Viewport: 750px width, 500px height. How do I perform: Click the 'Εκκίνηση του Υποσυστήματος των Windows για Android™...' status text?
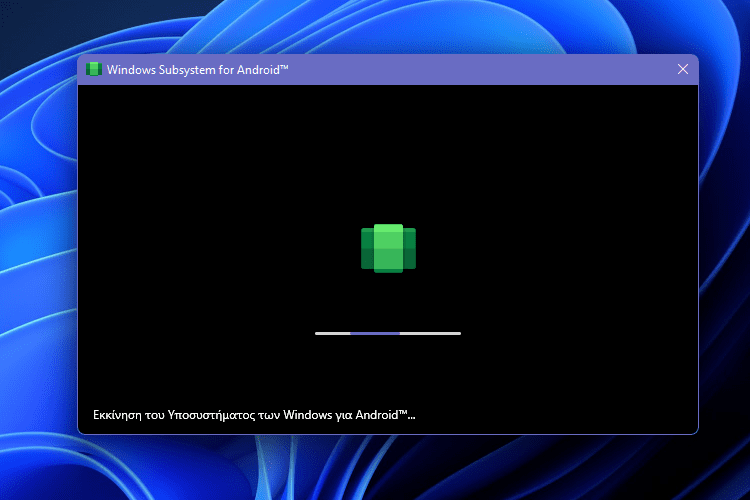tap(254, 415)
